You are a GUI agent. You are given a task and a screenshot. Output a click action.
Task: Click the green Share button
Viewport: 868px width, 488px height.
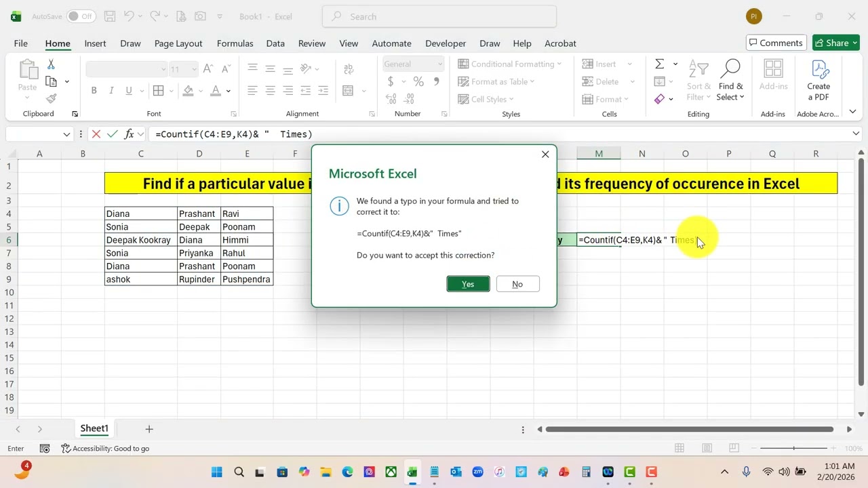836,43
